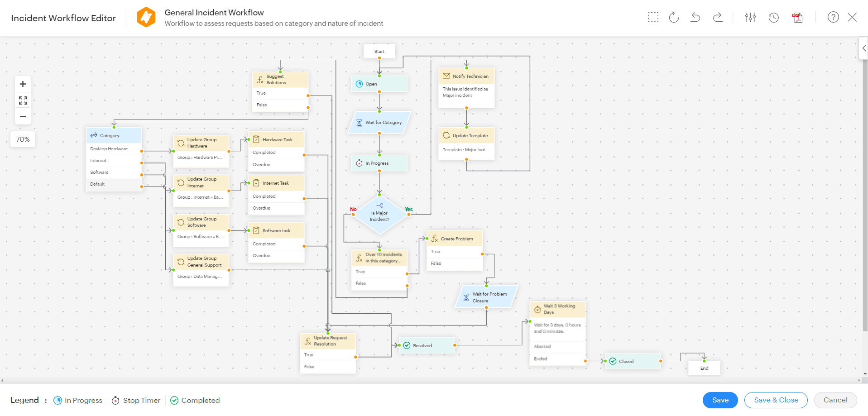Collapse the right side panel chevron
This screenshot has width=868, height=416.
(x=863, y=48)
